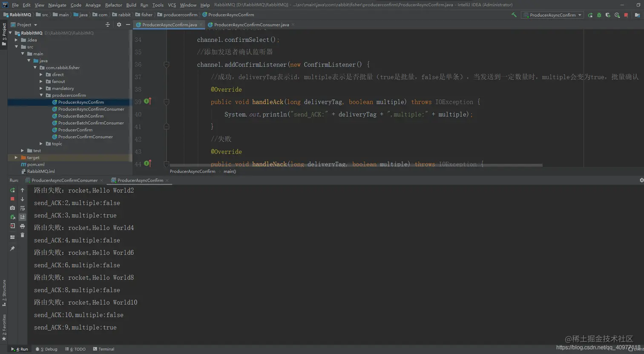Hide the Project panel with minus icon
Screen dimensions: 644x354
[x=128, y=25]
